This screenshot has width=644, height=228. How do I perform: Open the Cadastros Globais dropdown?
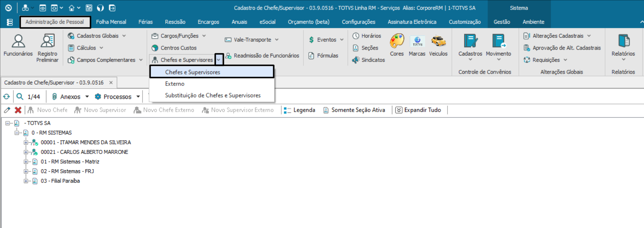coord(124,36)
